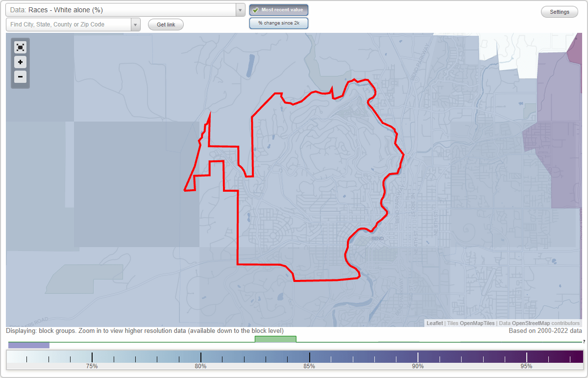Open the Leaflet attribution link
Viewport: 588px width, 378px height.
434,323
